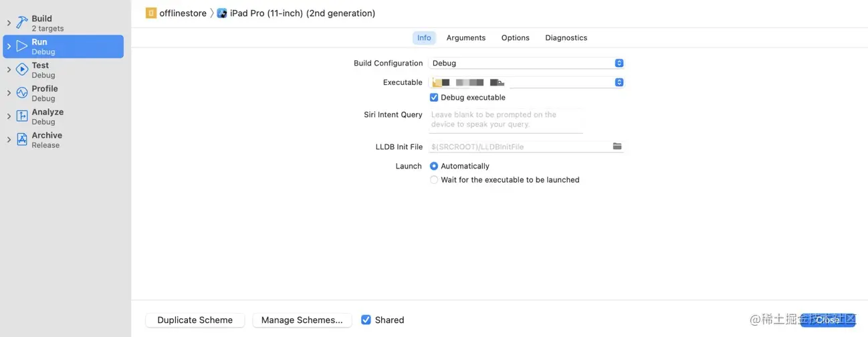The width and height of the screenshot is (868, 337).
Task: Open the Build Configuration dropdown
Action: (526, 64)
